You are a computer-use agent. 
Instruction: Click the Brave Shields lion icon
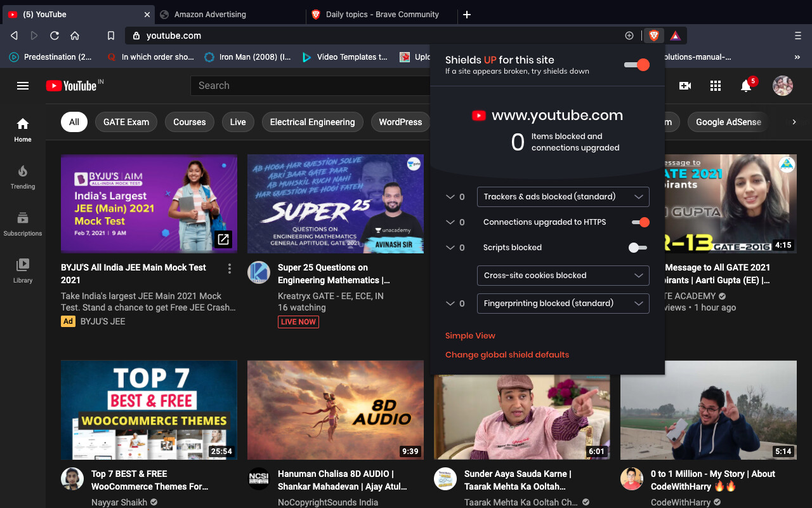coord(653,36)
